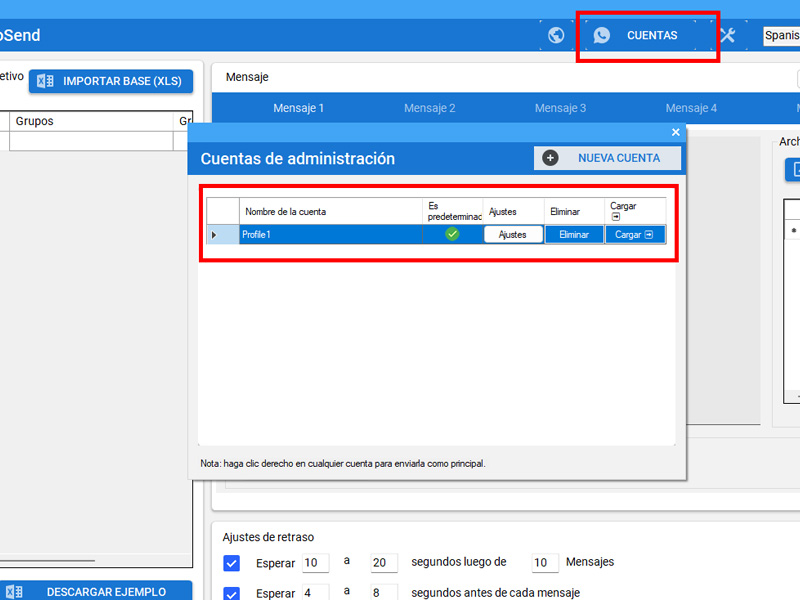Click Excel icon on Importar Base
Screen dimensions: 800x600
click(x=45, y=81)
